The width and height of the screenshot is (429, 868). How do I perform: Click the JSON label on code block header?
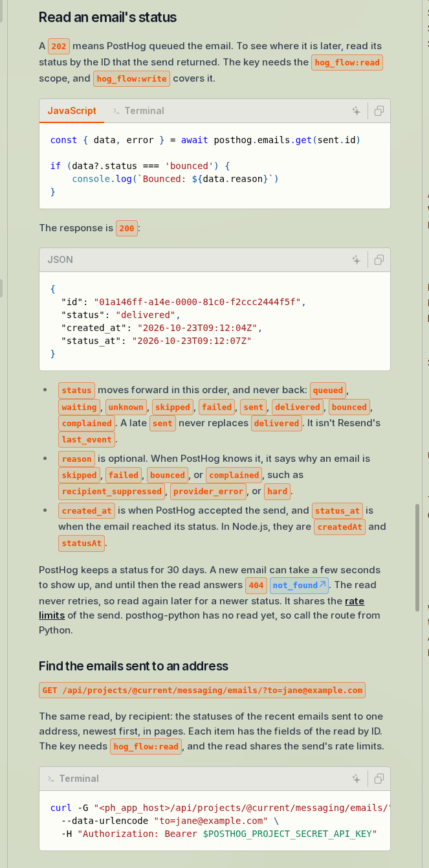(x=60, y=260)
